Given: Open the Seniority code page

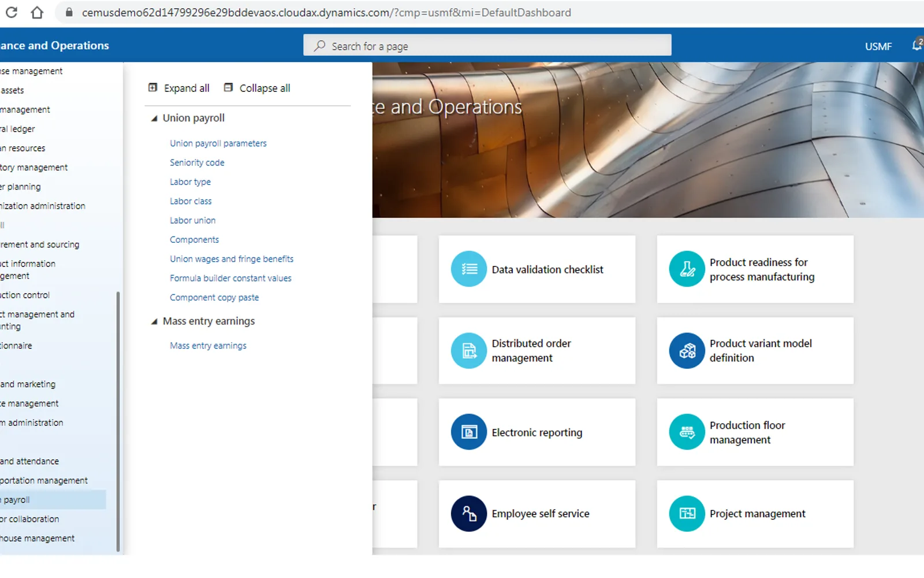Looking at the screenshot, I should [x=197, y=162].
